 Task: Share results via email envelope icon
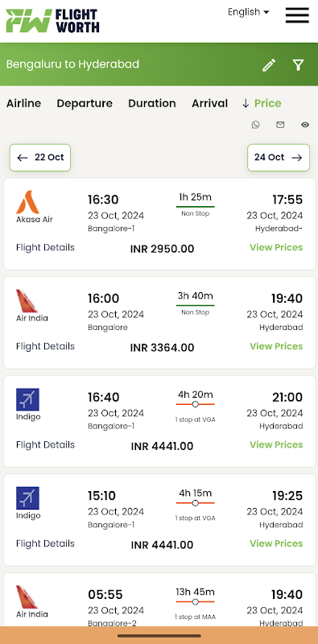[280, 125]
